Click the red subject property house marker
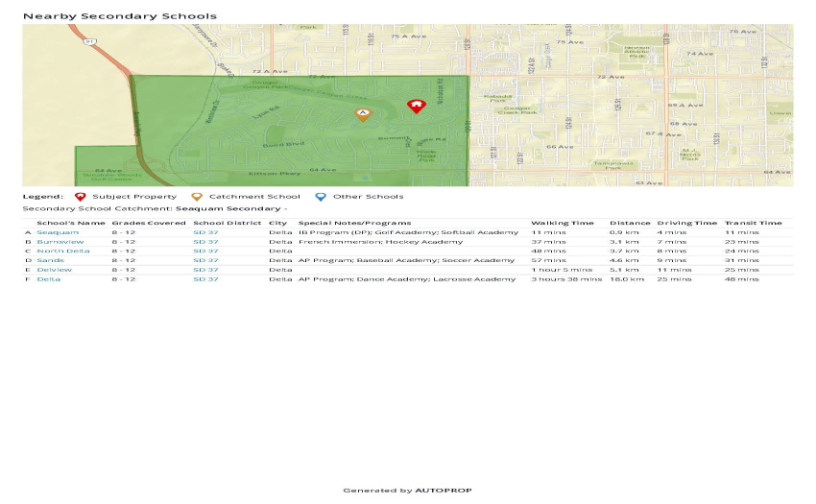 pos(416,107)
